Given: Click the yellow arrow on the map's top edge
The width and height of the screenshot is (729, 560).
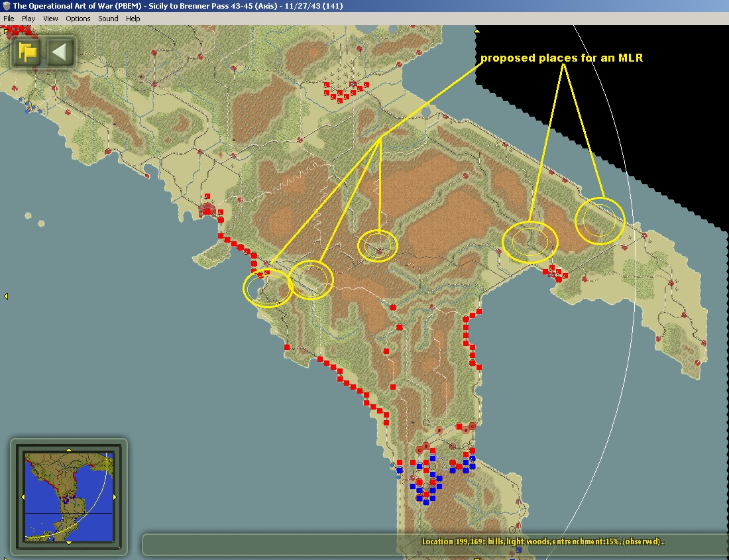Looking at the screenshot, I should point(477,30).
